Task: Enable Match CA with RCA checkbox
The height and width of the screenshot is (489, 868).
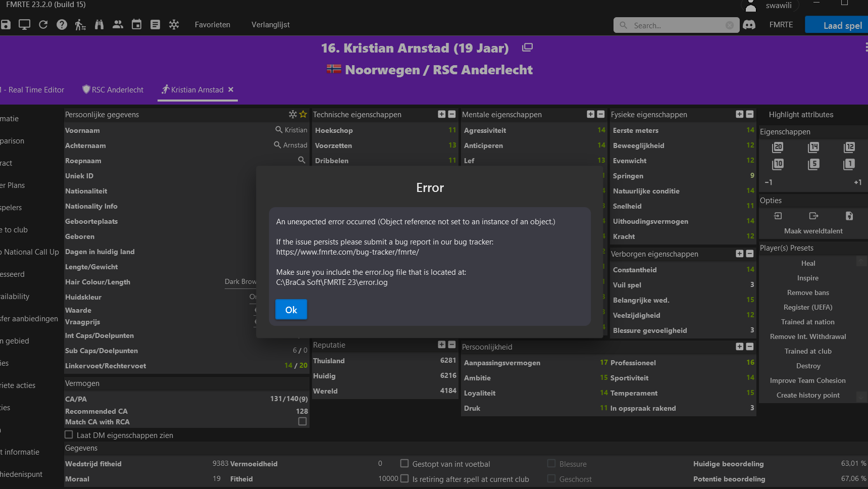Action: click(302, 421)
